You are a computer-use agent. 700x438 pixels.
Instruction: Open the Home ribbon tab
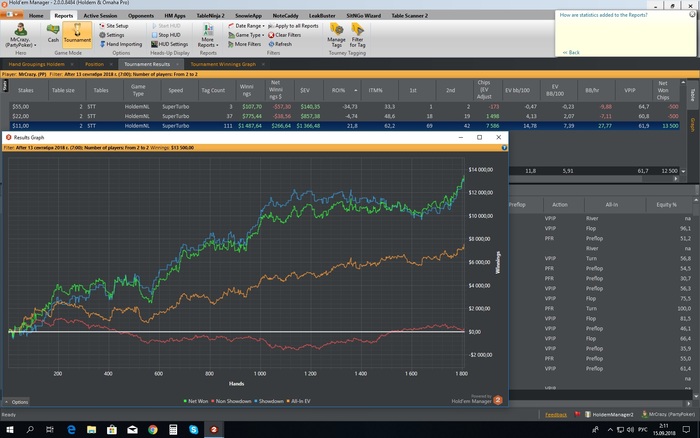click(x=36, y=16)
